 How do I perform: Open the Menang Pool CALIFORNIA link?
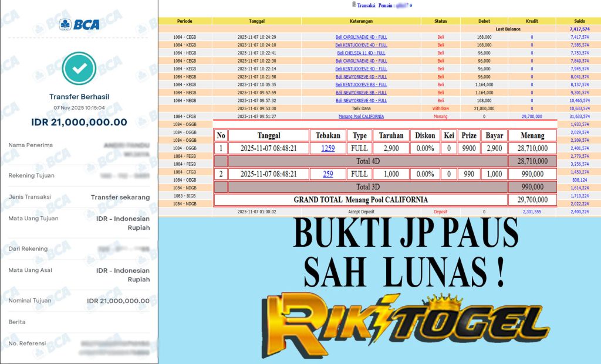(x=360, y=117)
